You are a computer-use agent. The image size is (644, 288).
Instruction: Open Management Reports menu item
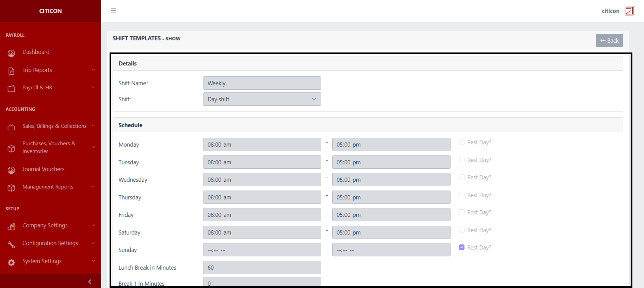tap(48, 187)
